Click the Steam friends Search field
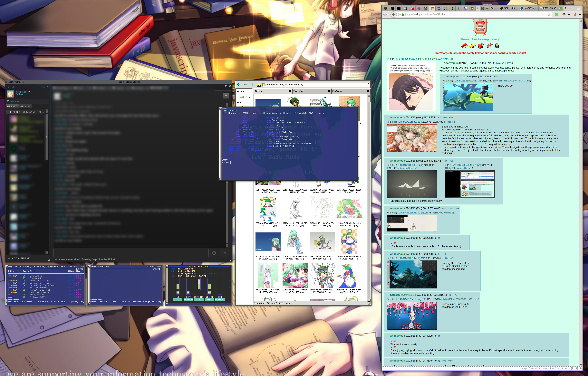 click(27, 102)
